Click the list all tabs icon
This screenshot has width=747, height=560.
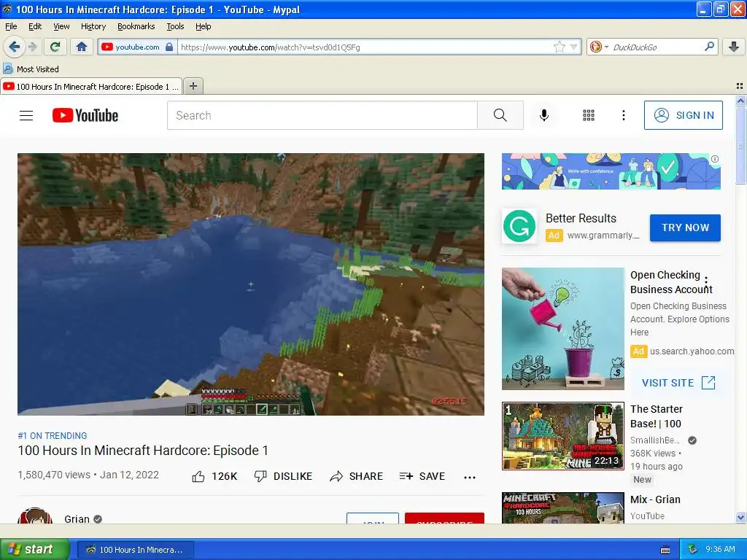pyautogui.click(x=740, y=86)
